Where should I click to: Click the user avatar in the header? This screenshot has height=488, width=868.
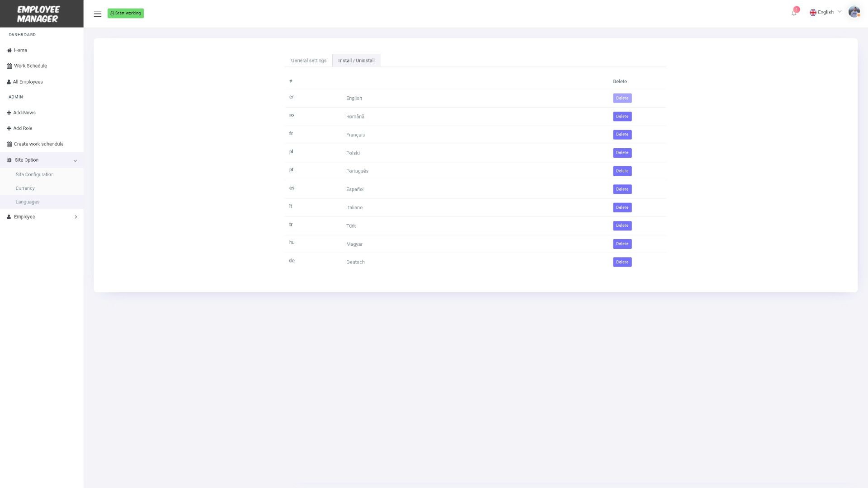point(854,12)
